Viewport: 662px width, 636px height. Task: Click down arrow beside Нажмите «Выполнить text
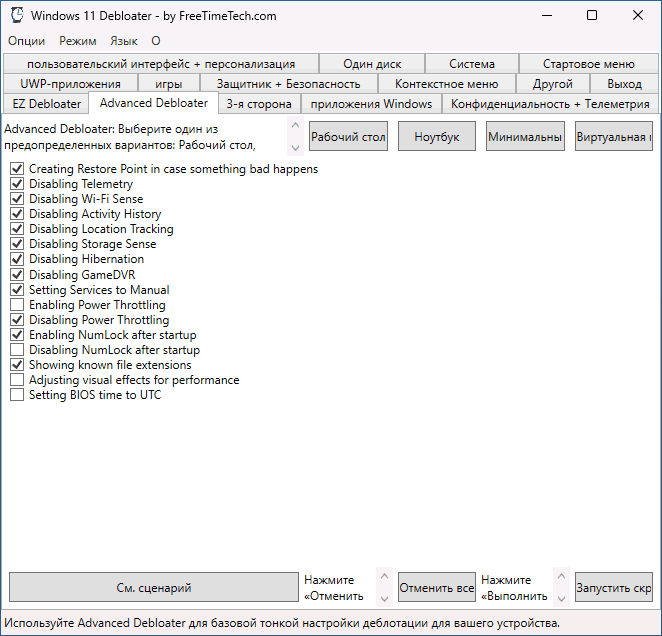[561, 599]
